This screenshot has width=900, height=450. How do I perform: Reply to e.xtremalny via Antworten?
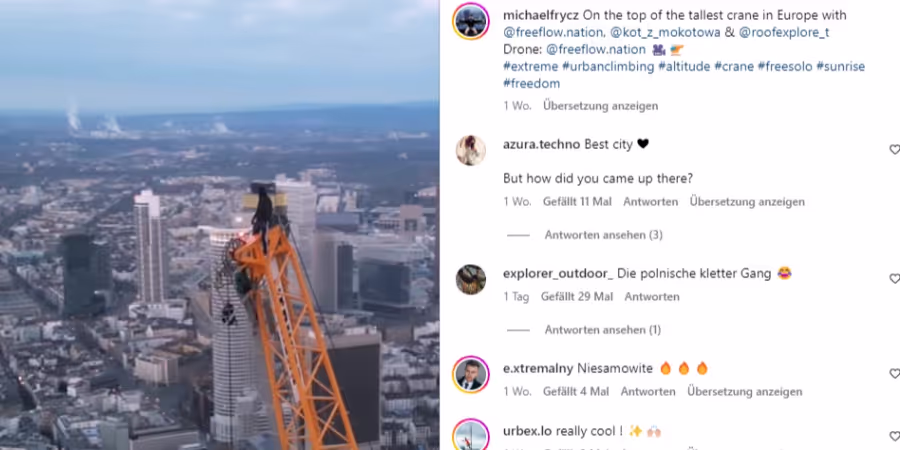648,391
